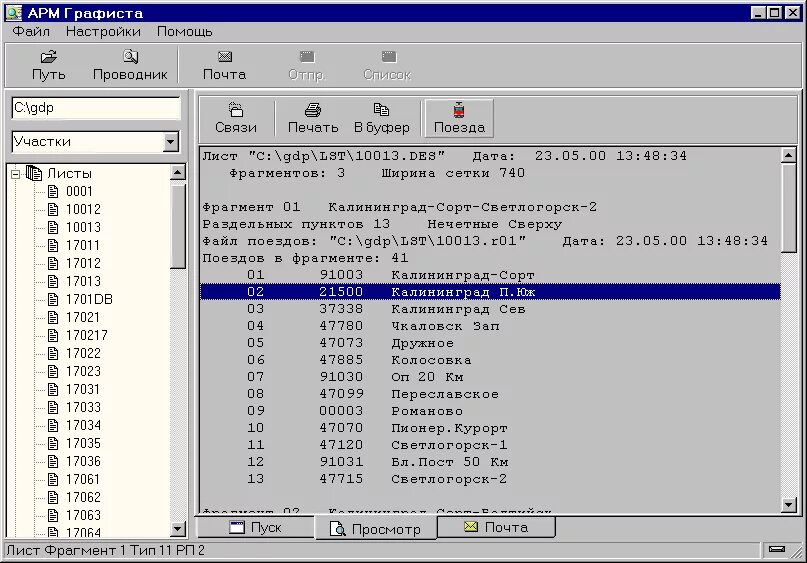Switch to the Просмотр tab
Image resolution: width=807 pixels, height=563 pixels.
pos(376,529)
